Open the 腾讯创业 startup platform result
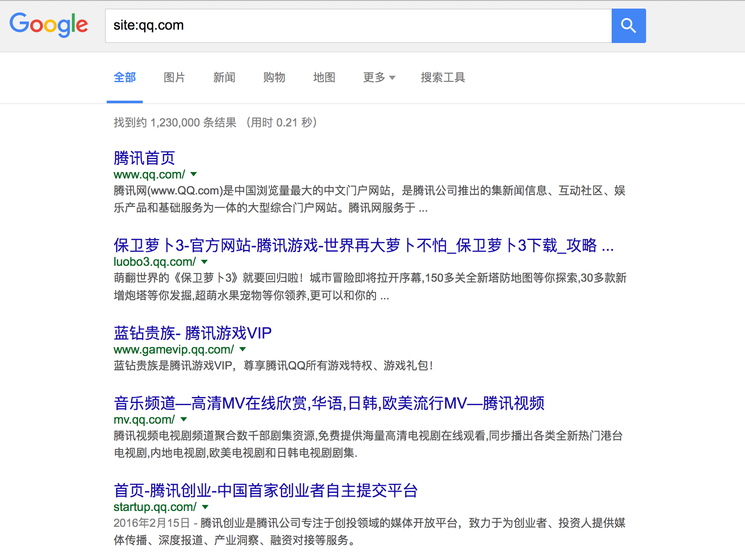 point(265,491)
